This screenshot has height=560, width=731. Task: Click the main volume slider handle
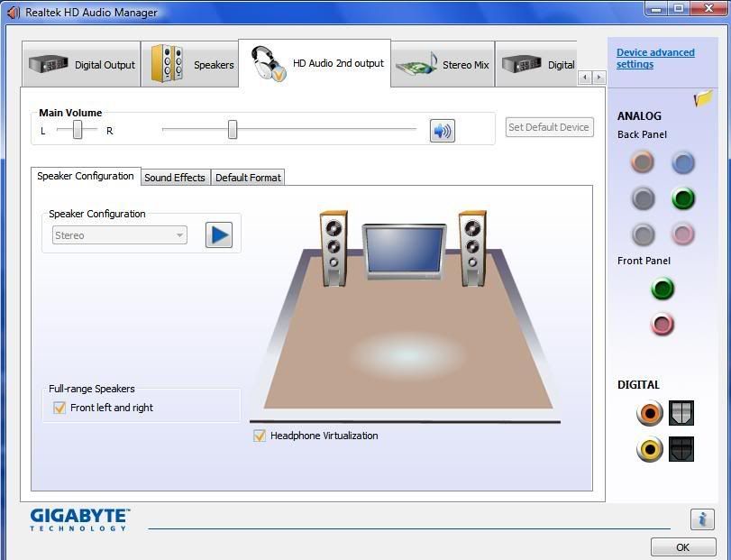[x=233, y=130]
